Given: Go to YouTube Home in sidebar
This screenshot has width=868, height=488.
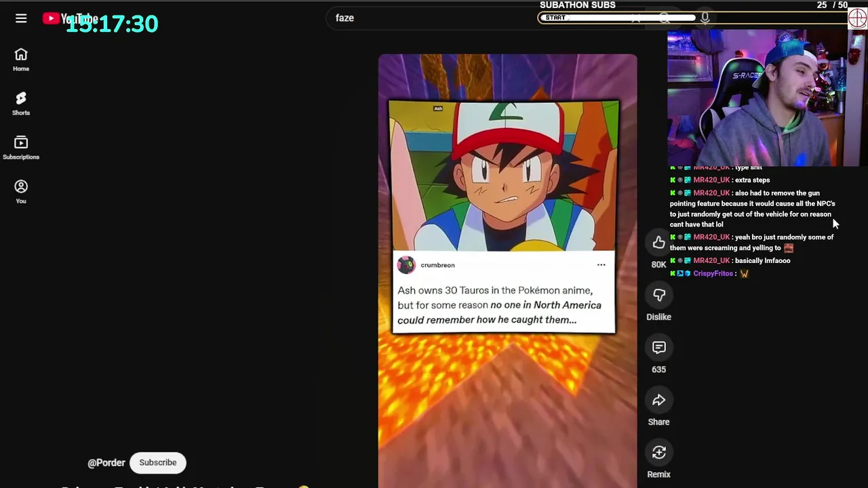Looking at the screenshot, I should coord(21,60).
